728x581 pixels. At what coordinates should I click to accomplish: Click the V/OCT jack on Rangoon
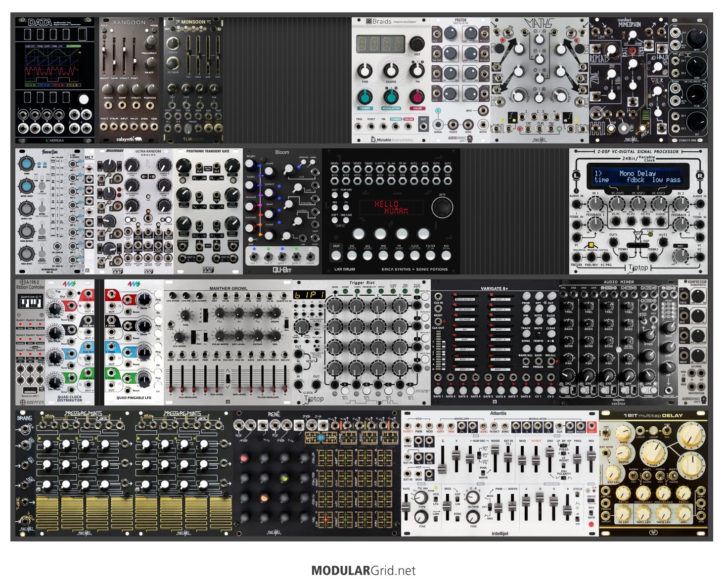coord(104,127)
